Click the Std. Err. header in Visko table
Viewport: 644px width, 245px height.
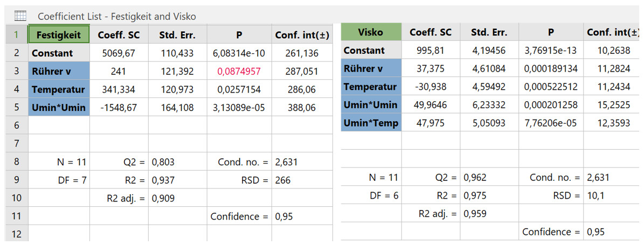pos(488,32)
